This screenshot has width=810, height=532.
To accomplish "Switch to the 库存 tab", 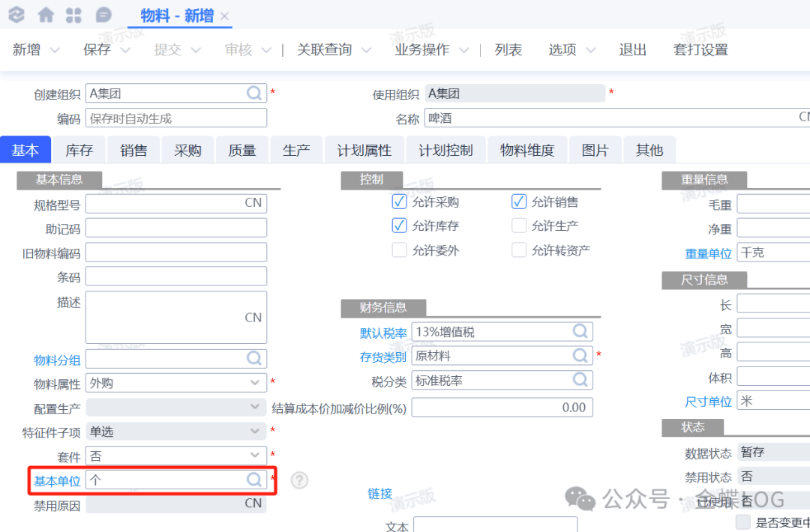I will (x=79, y=150).
